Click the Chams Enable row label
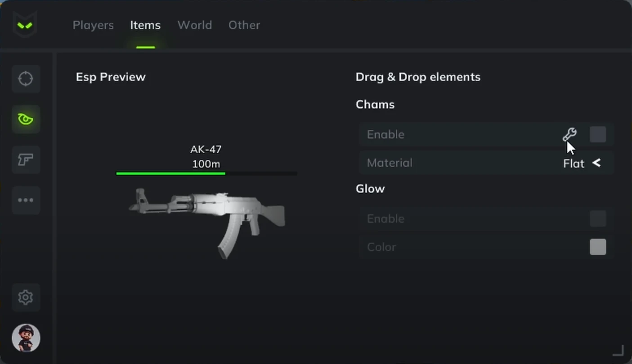632x364 pixels. point(385,134)
